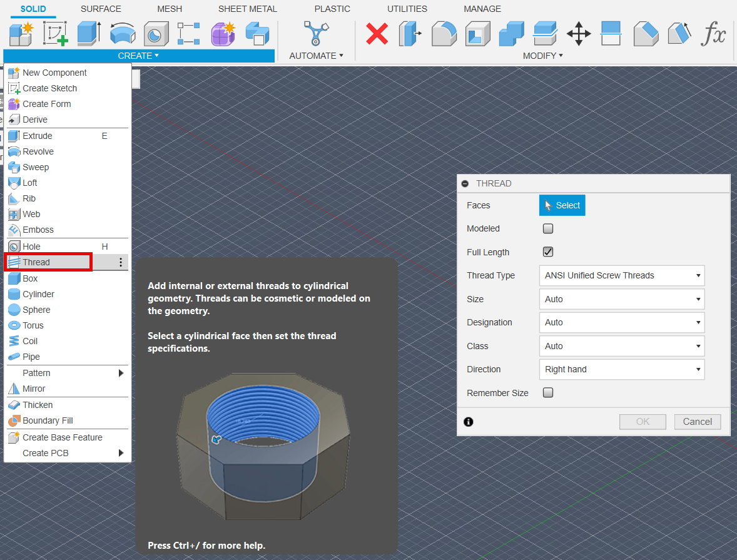This screenshot has width=737, height=560.
Task: Click the Automate tool icon
Action: click(316, 33)
